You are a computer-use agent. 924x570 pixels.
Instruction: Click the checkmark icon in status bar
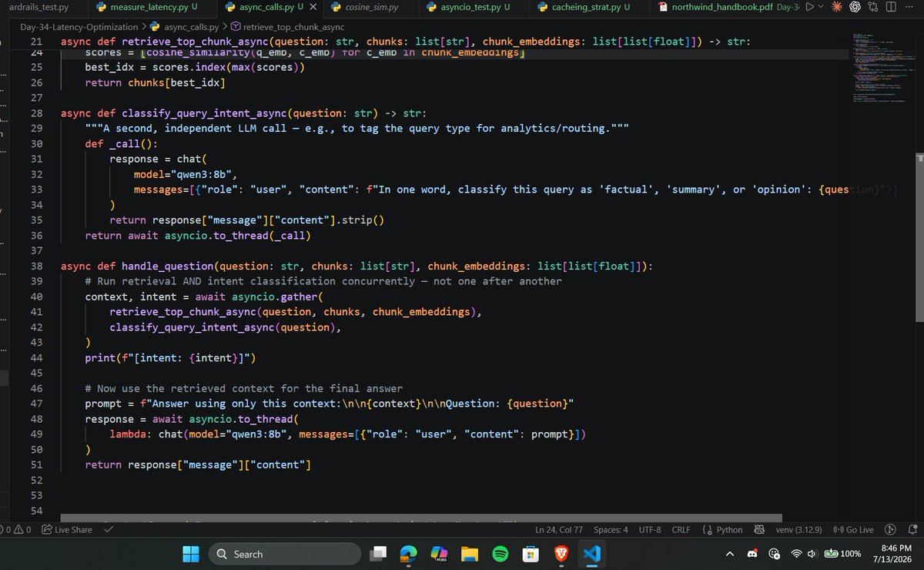coord(108,530)
